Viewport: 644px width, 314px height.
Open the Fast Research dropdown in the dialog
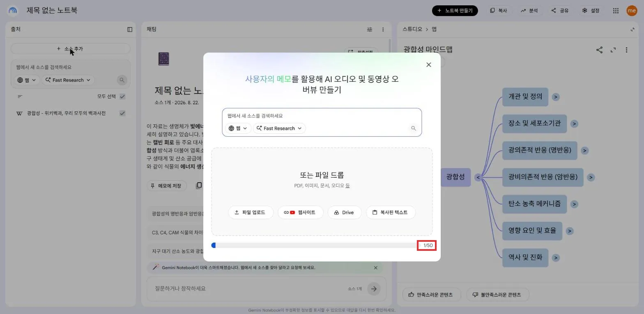click(x=279, y=128)
